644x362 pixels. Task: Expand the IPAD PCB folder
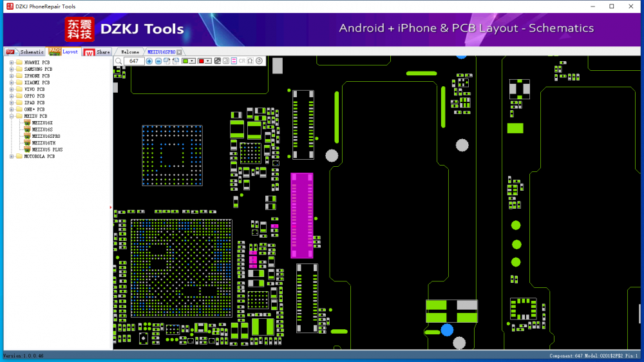point(12,102)
